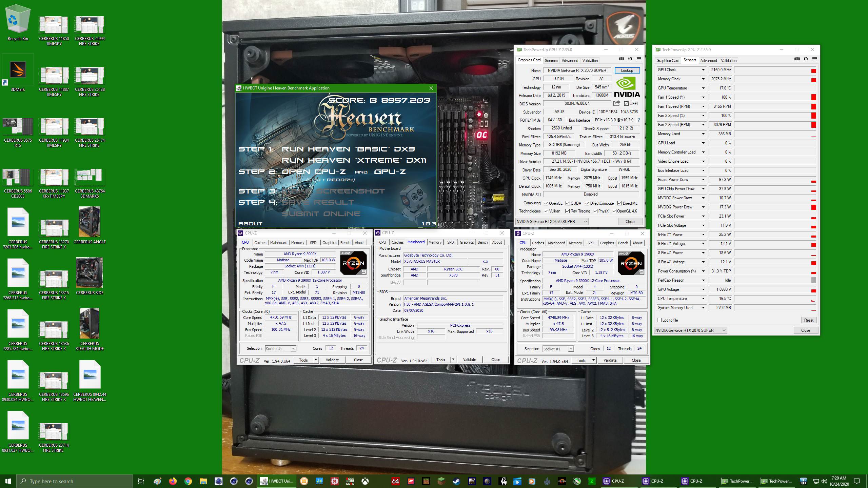The width and height of the screenshot is (868, 488).
Task: Open Tools dropdown arrow in left CPU-Z
Action: pyautogui.click(x=316, y=360)
